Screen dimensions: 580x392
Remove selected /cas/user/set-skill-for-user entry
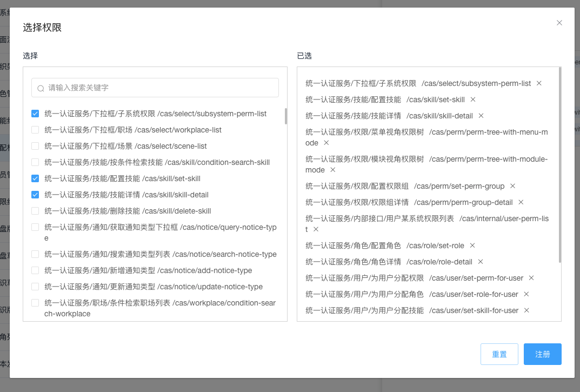pyautogui.click(x=526, y=310)
